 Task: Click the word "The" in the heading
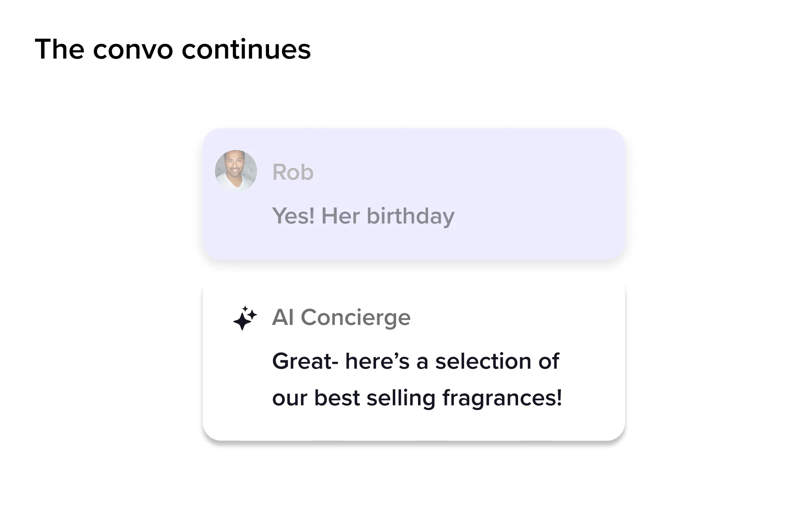click(x=59, y=49)
